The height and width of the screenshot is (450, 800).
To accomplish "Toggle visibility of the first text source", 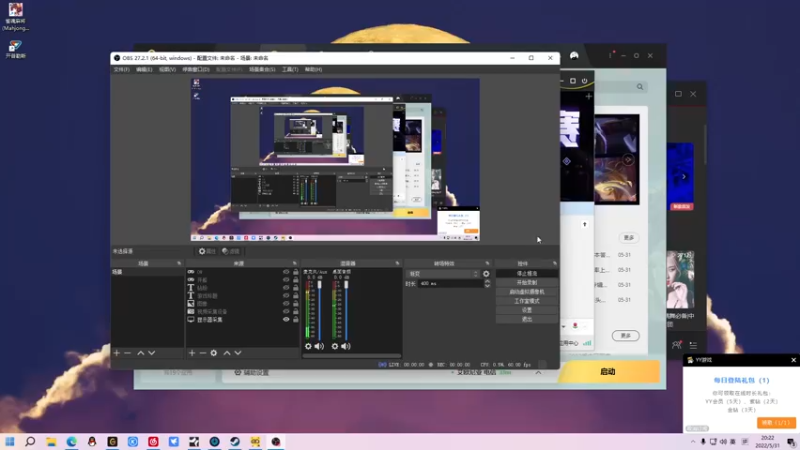I will [286, 288].
